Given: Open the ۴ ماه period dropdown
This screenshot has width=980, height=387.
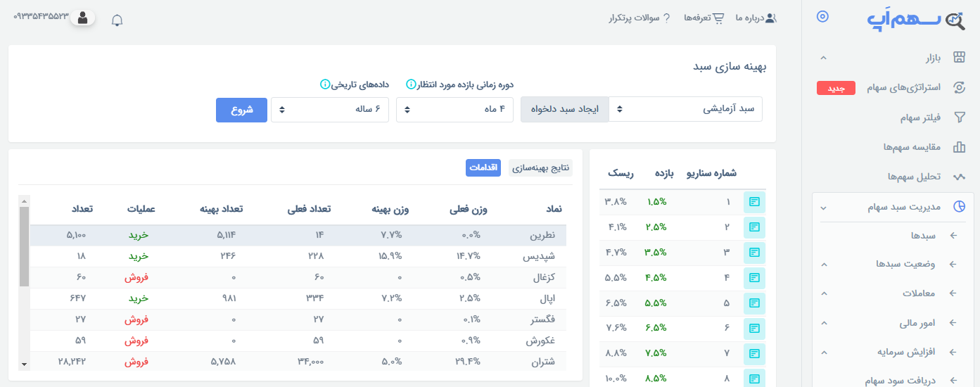Looking at the screenshot, I should (x=454, y=110).
